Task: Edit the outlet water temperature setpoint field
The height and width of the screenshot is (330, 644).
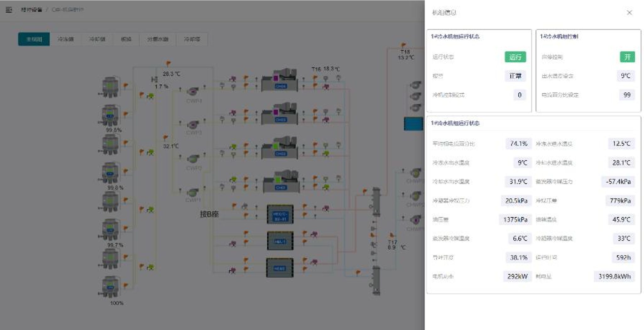Action: coord(625,76)
